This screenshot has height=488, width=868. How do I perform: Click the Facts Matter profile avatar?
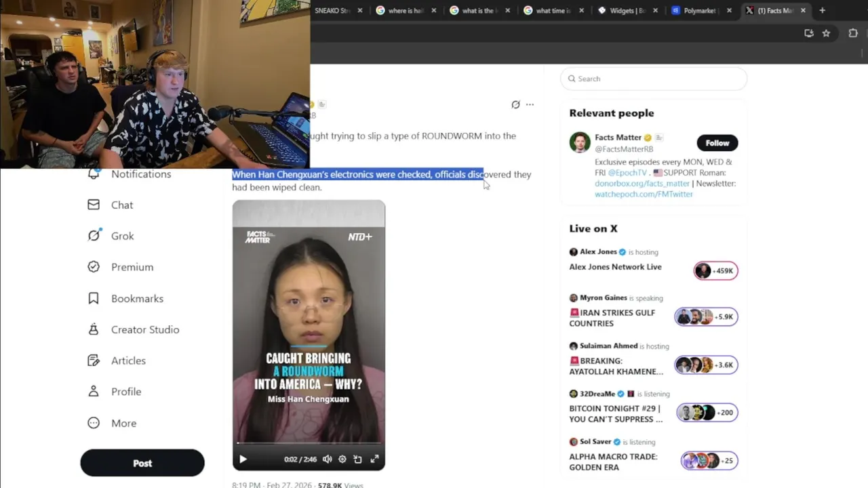[580, 142]
